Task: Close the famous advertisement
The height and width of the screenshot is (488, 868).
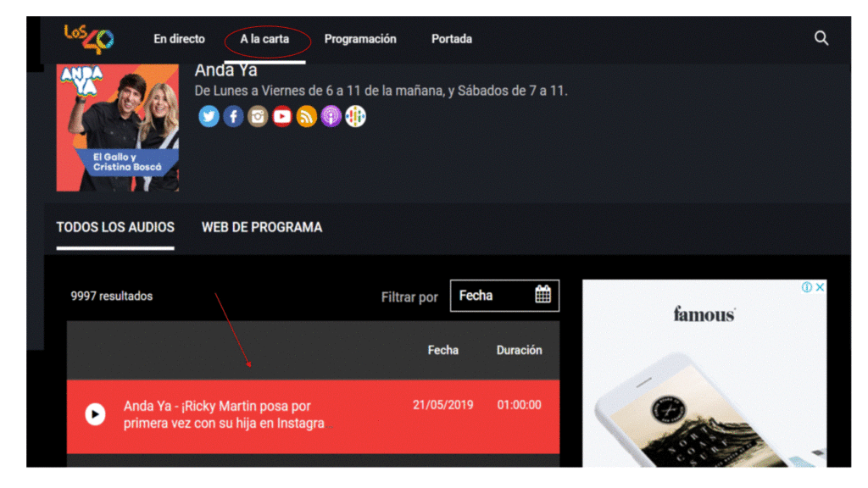Action: tap(820, 286)
